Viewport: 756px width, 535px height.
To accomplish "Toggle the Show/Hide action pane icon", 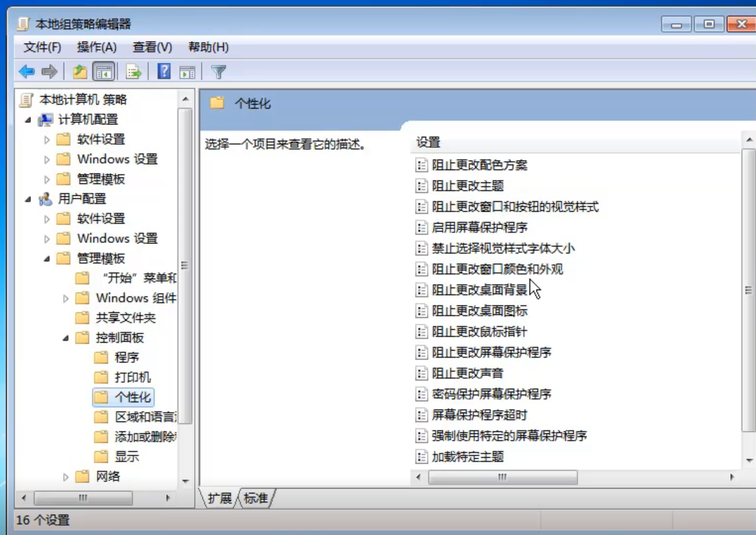I will pos(188,71).
